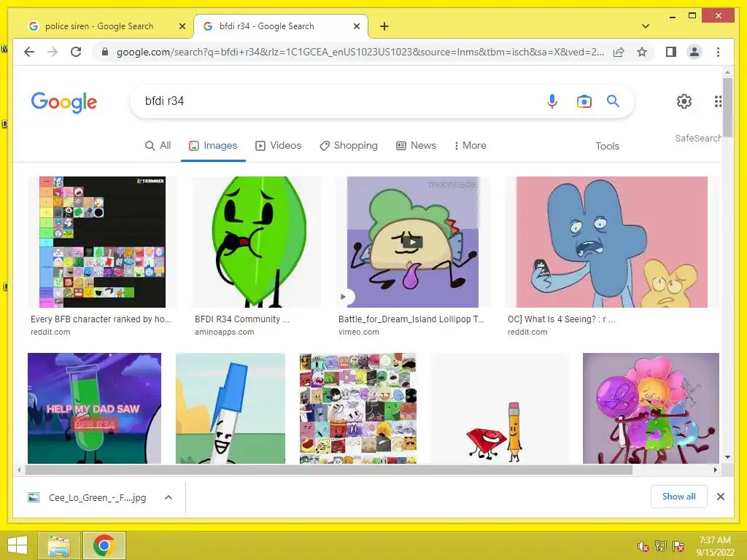The height and width of the screenshot is (560, 747).
Task: Expand the Cee_Lo_Green download options chevron
Action: pyautogui.click(x=169, y=497)
